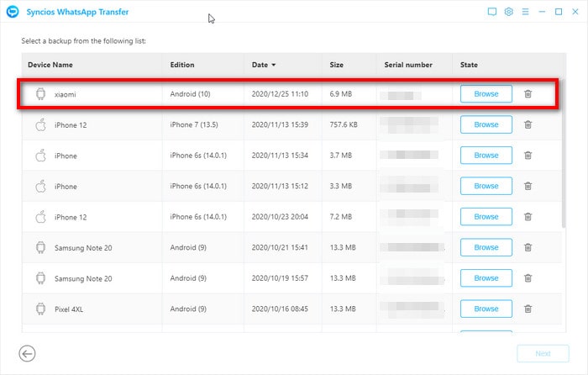Image resolution: width=588 pixels, height=375 pixels.
Task: Click the State column header
Action: 469,65
